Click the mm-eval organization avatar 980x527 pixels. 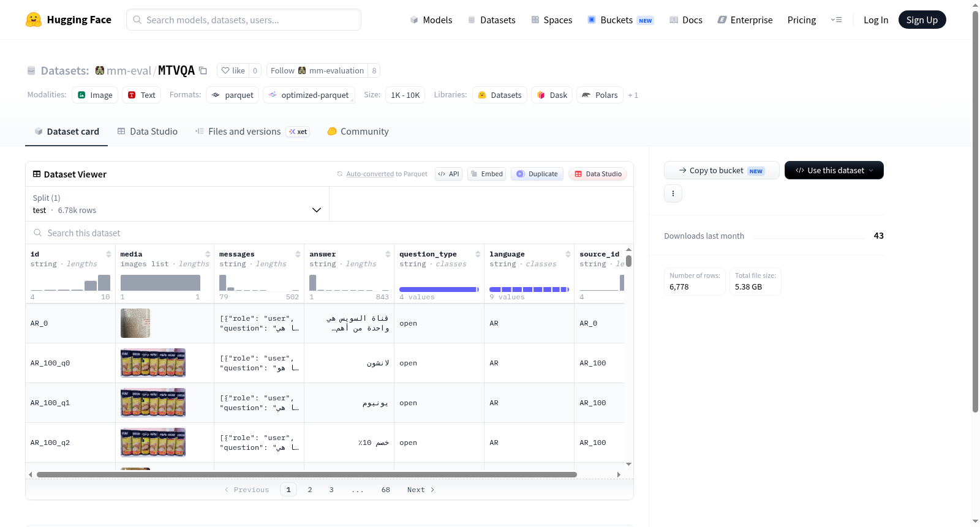(100, 70)
